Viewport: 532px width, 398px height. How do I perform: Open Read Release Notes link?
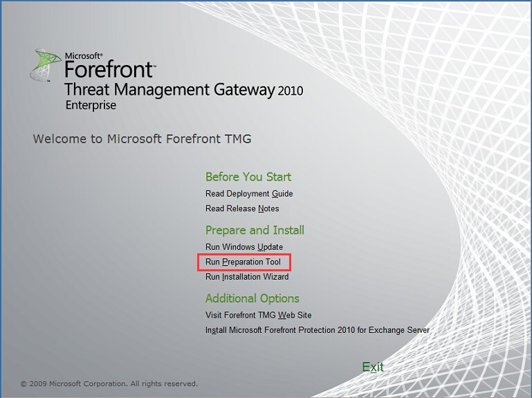242,208
